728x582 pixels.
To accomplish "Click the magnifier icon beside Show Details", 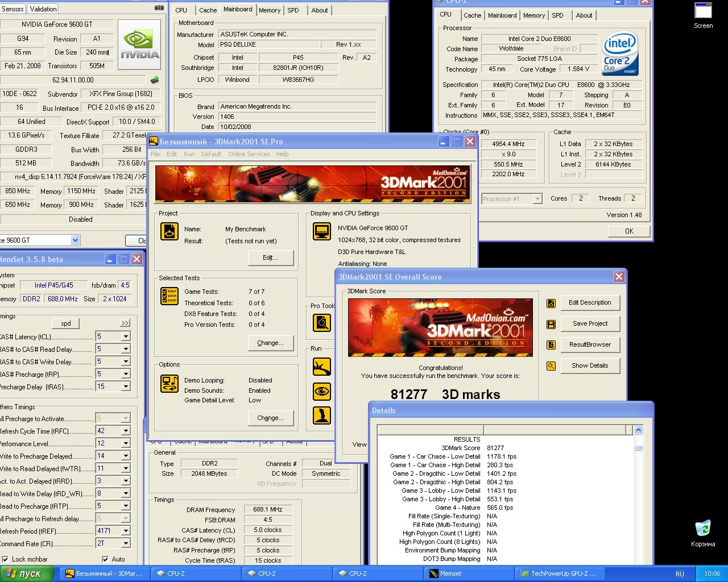I will pos(551,366).
